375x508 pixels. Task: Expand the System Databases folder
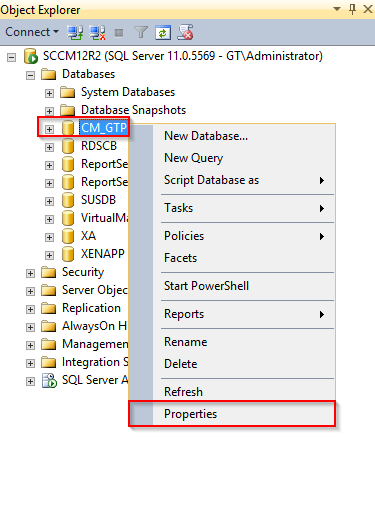point(49,93)
